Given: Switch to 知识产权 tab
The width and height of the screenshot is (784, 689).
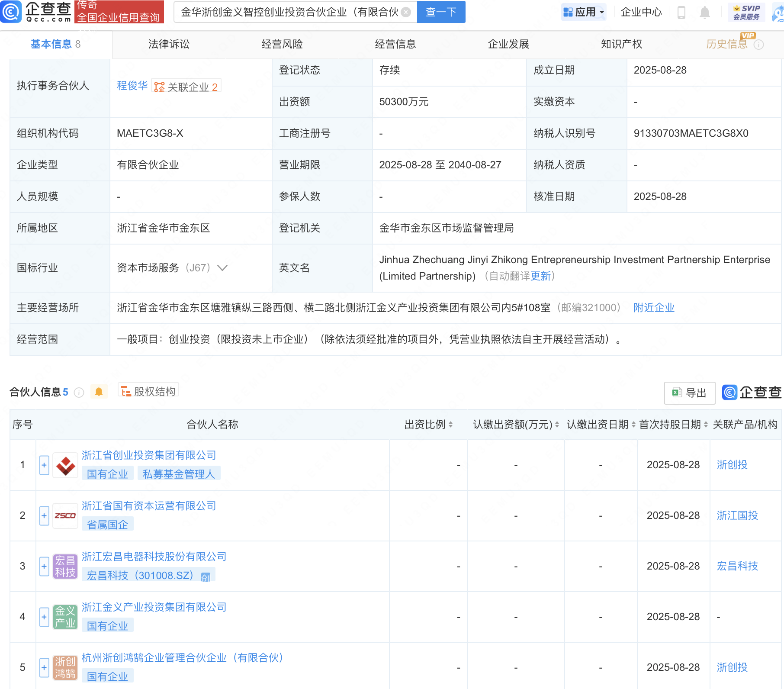Looking at the screenshot, I should pyautogui.click(x=622, y=44).
